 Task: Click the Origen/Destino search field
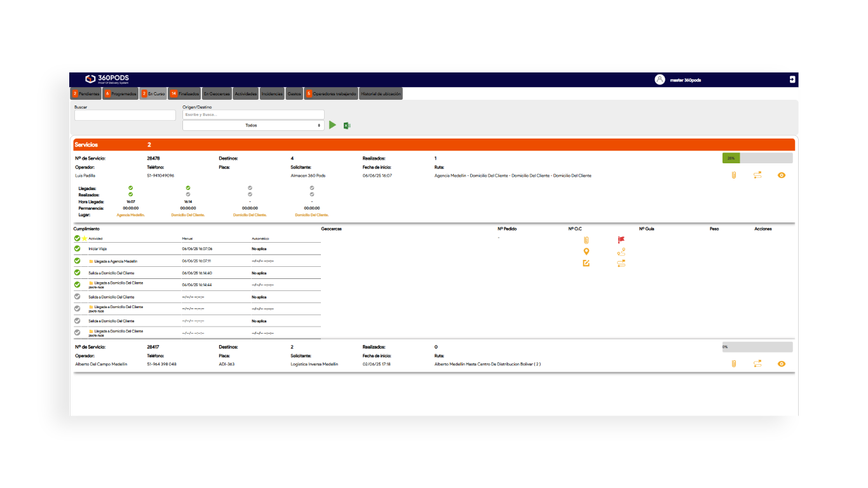click(x=253, y=114)
